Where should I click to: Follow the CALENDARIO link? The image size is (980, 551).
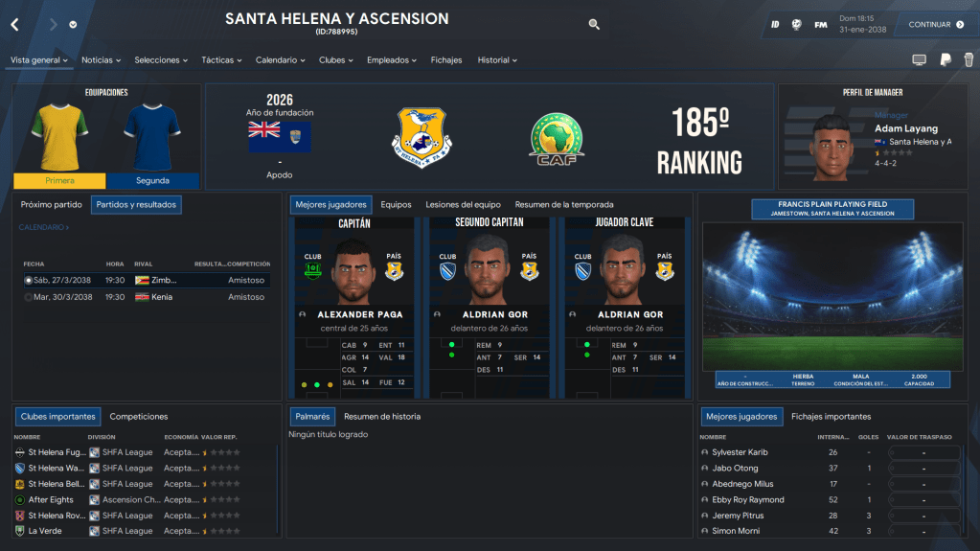coord(43,227)
